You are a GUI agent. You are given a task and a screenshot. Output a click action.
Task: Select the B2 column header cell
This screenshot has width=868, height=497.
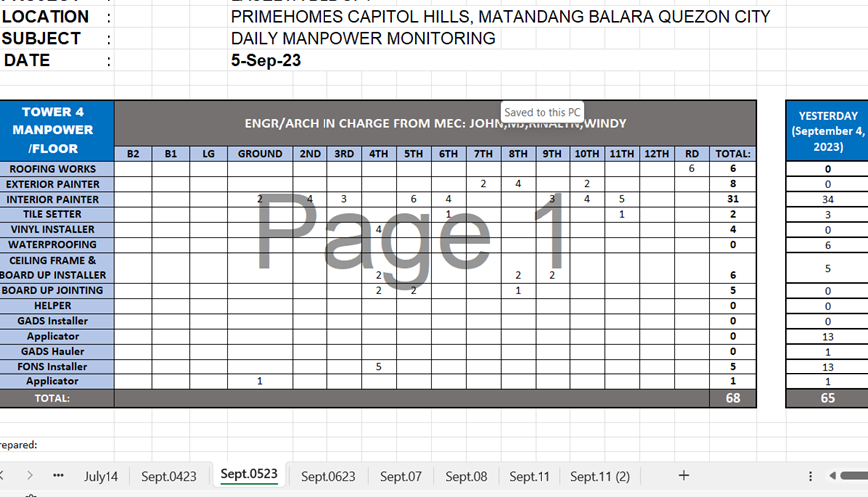pos(133,154)
